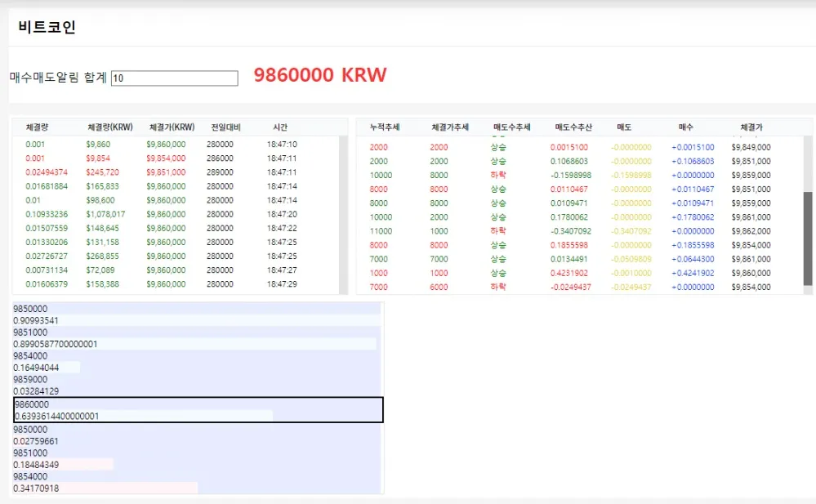Image resolution: width=816 pixels, height=504 pixels.
Task: Click the 0.18484349 order book quantity
Action: [x=36, y=465]
